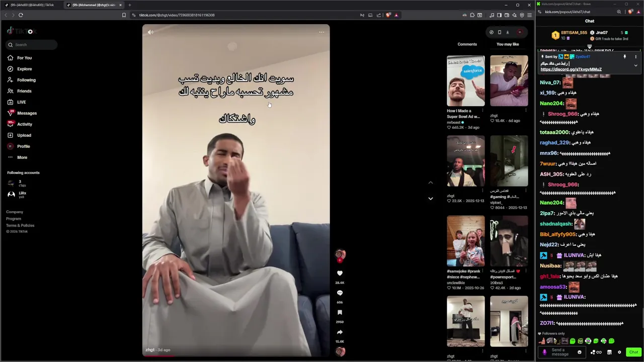Open Brave Wallet icon in toolbar
Screen dimensions: 644x362
point(507,15)
